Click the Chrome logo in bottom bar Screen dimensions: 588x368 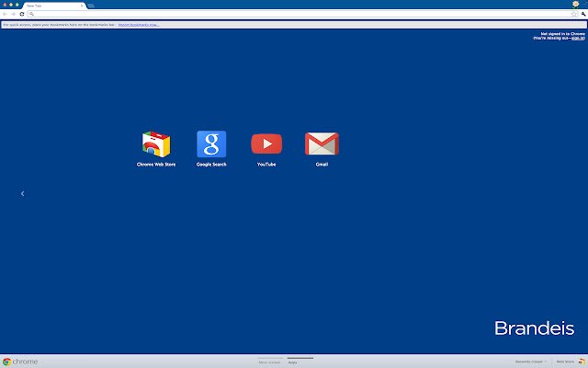coord(20,362)
